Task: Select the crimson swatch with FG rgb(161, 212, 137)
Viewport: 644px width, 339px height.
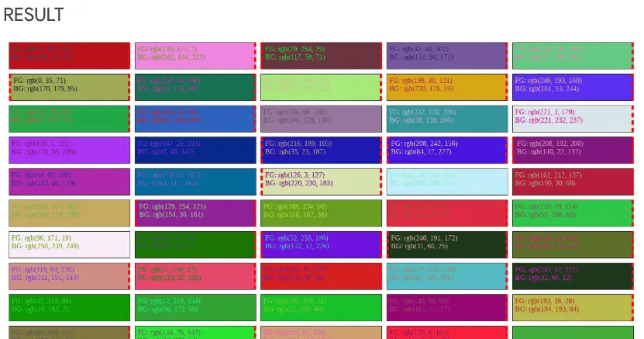Action: pos(573,182)
